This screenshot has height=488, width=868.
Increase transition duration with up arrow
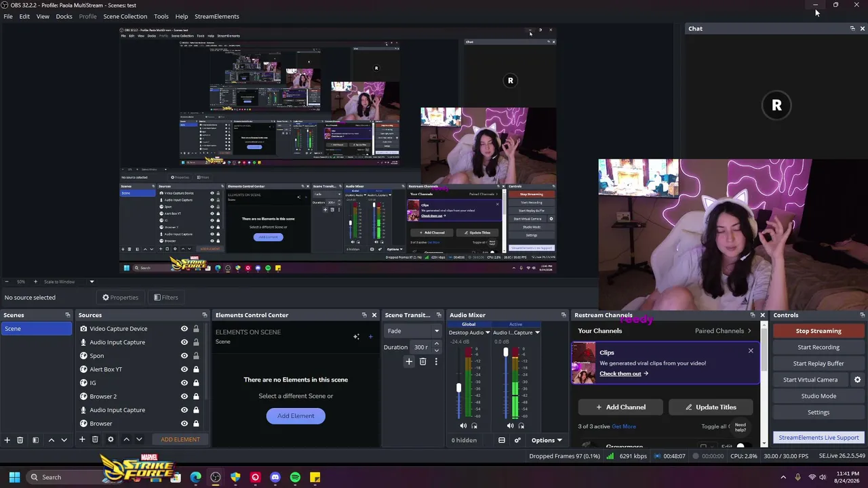click(x=436, y=344)
